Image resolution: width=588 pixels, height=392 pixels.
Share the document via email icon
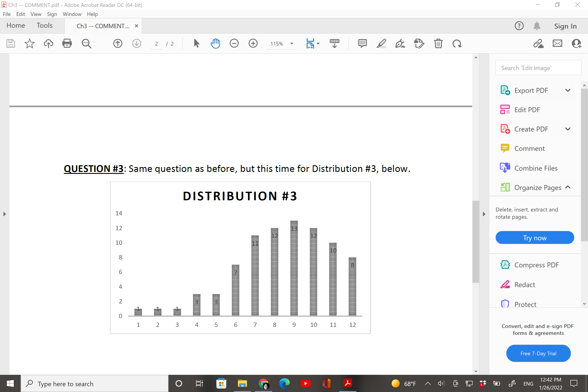557,43
